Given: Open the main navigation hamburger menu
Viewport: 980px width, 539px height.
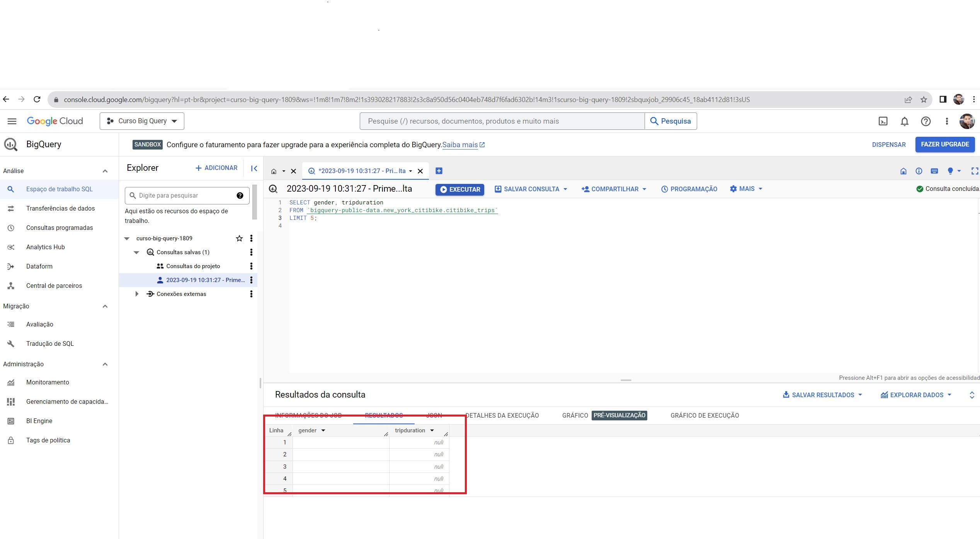Looking at the screenshot, I should (x=12, y=121).
